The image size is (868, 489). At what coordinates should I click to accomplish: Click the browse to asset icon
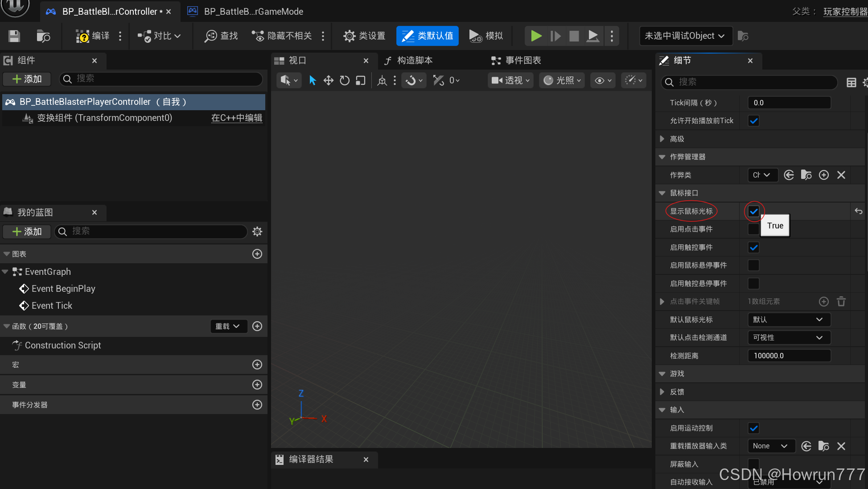click(x=43, y=36)
